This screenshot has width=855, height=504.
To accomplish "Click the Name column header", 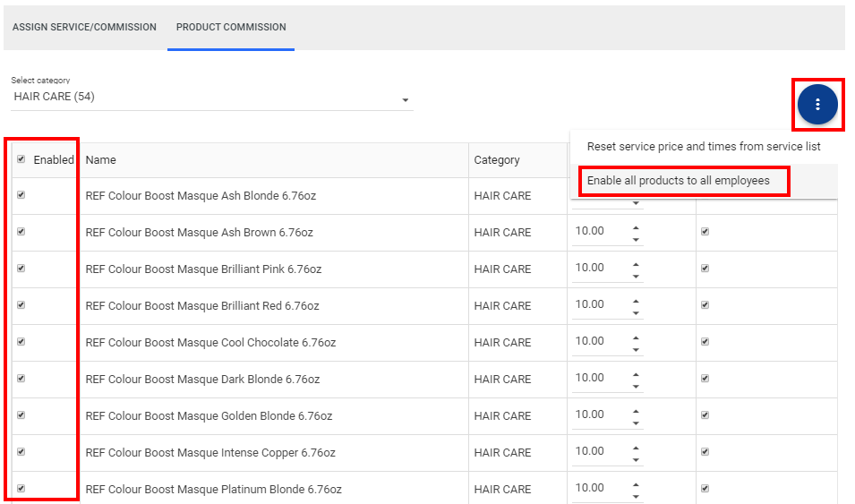I will coord(101,160).
